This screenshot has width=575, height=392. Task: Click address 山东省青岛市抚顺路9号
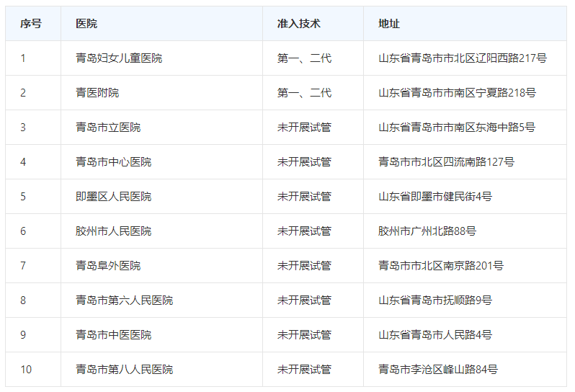point(435,300)
